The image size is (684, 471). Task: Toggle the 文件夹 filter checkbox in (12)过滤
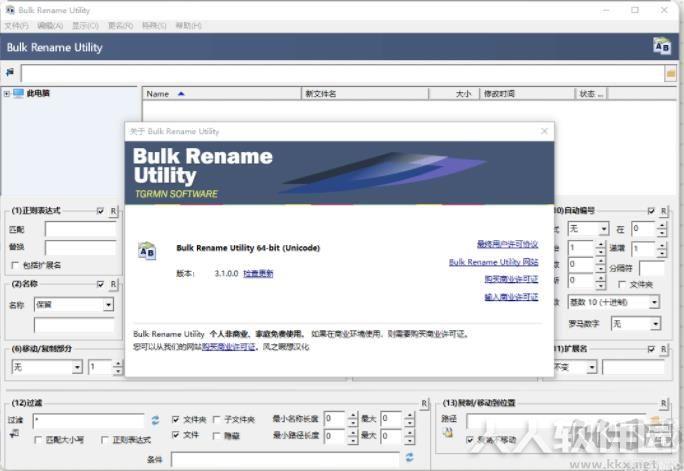tap(175, 420)
